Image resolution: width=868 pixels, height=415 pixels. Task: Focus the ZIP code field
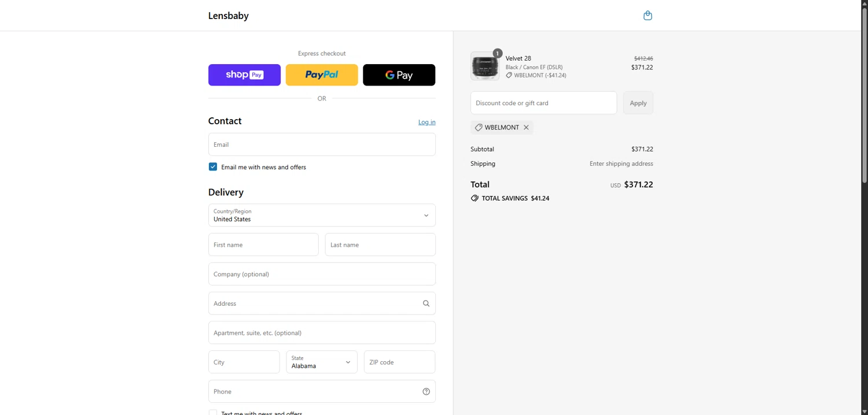399,362
